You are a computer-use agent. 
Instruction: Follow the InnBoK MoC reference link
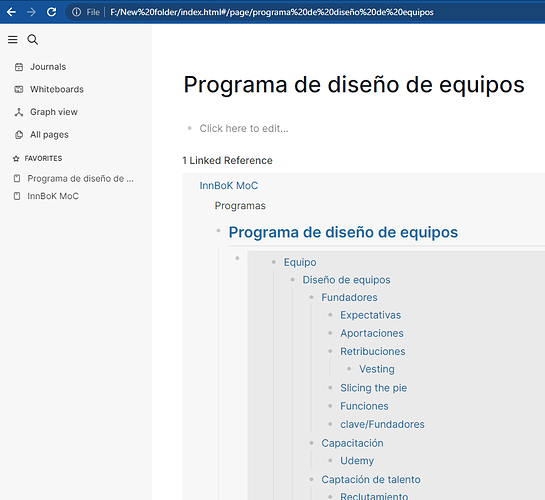pyautogui.click(x=229, y=186)
